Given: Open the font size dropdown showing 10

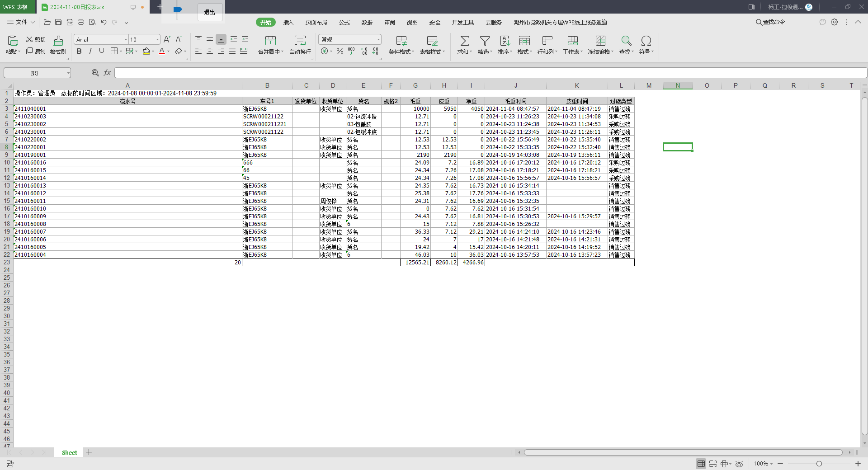Looking at the screenshot, I should 157,40.
